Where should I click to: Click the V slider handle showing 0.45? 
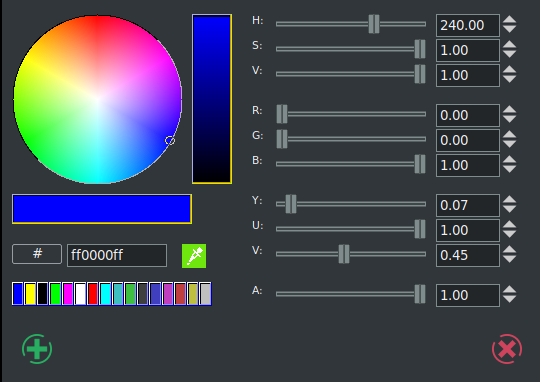(x=344, y=254)
